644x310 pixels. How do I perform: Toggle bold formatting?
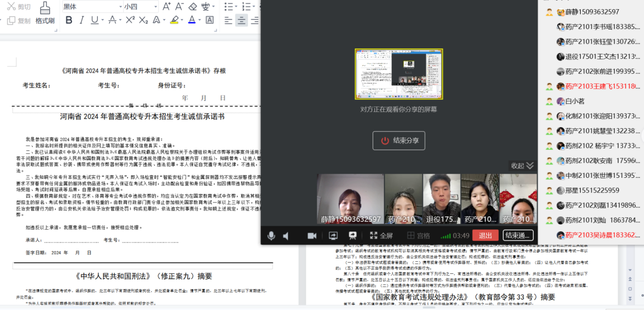(69, 20)
